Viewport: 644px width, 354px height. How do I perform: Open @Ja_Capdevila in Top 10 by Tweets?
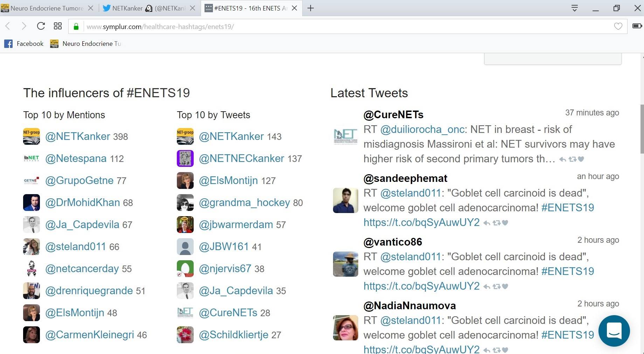[236, 291]
